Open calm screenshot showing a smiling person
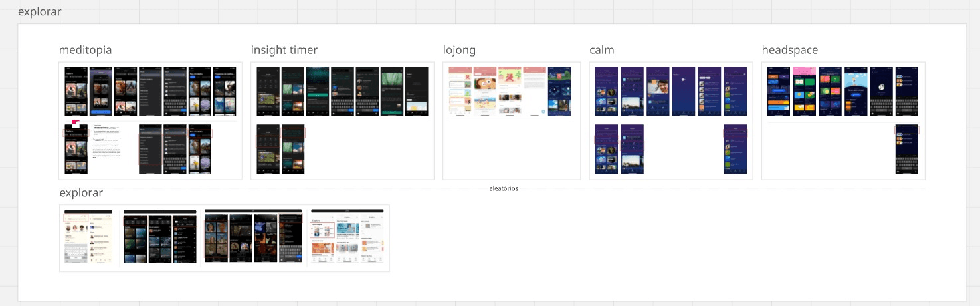This screenshot has height=306, width=980. coord(658,91)
